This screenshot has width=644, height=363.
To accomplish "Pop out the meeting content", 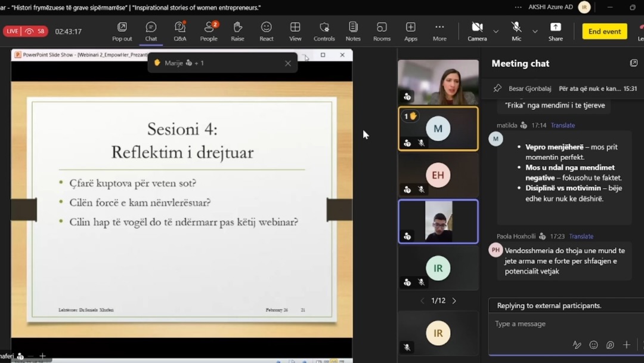I will [x=122, y=31].
